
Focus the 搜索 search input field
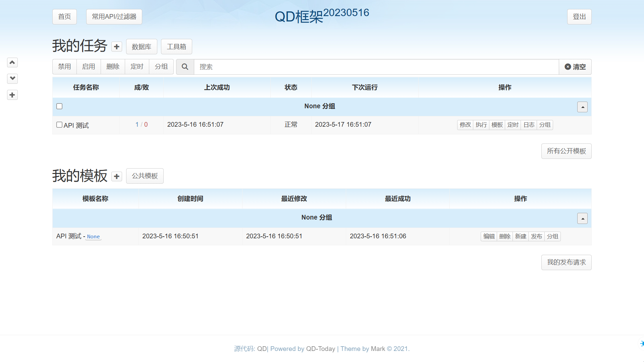click(x=376, y=67)
